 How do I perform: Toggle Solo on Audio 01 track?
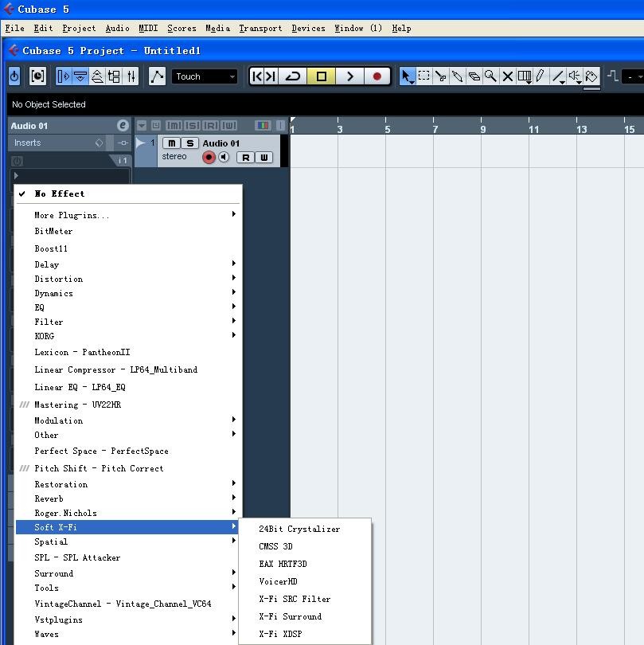[190, 143]
